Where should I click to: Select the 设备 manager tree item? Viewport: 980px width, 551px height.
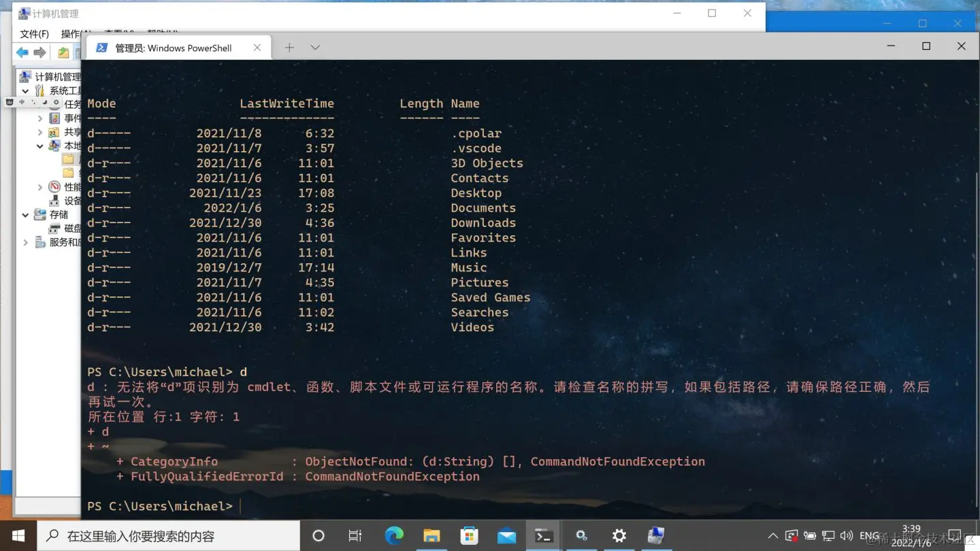coord(65,201)
